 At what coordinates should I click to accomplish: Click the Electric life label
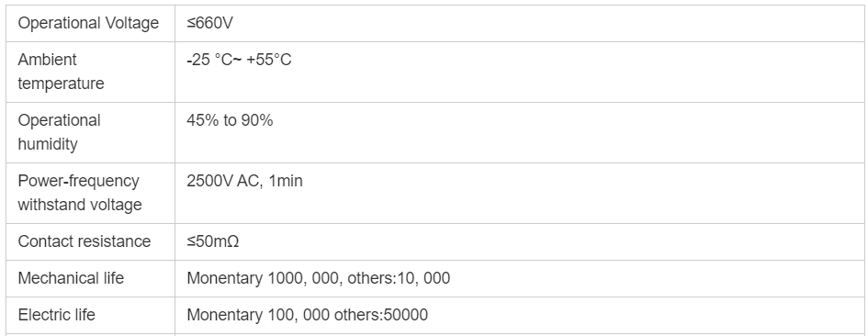56,315
